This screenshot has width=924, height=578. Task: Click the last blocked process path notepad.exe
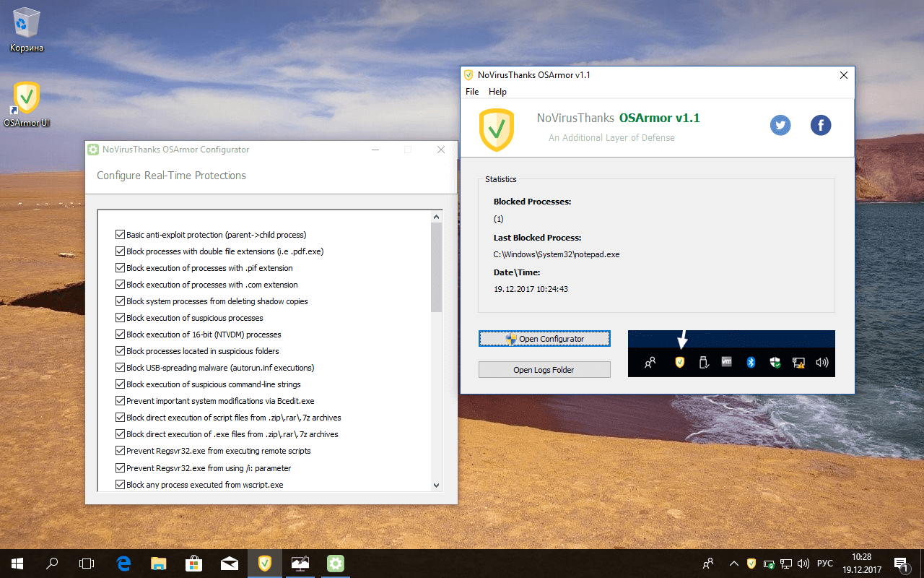(557, 254)
